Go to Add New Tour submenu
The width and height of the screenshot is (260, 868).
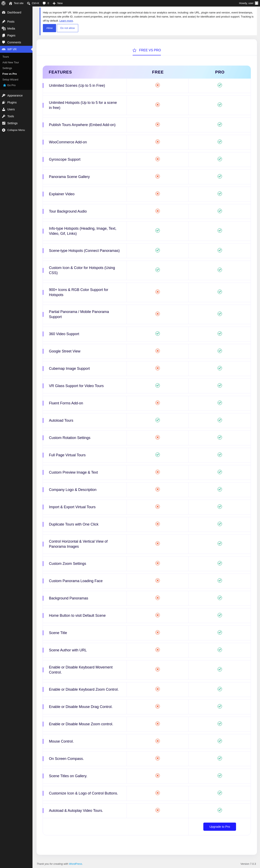[11, 62]
